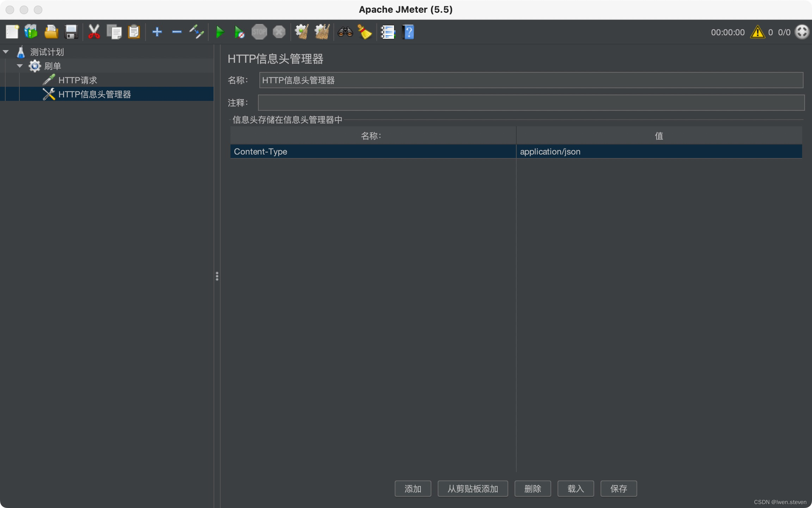Open a test plan with the folder icon
Viewport: 812px width, 508px height.
point(51,32)
